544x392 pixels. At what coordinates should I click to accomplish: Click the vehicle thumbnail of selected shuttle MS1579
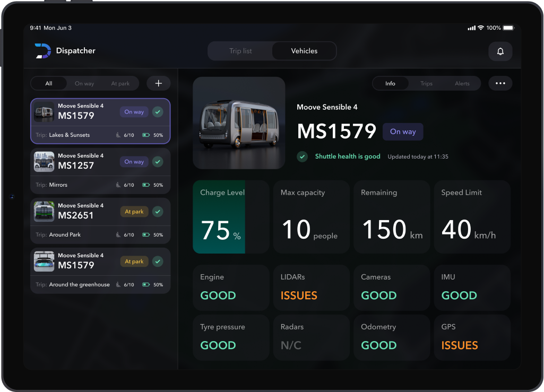pyautogui.click(x=239, y=123)
